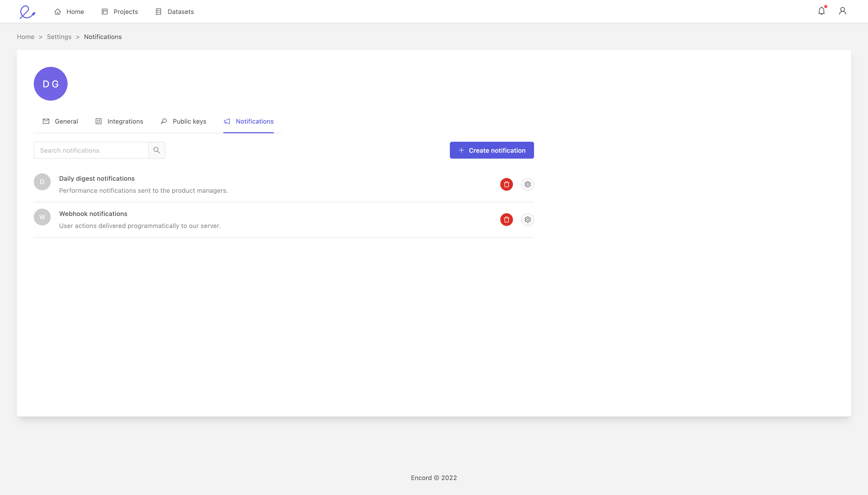Select Daily digest notifications title
This screenshot has width=868, height=495.
point(97,178)
